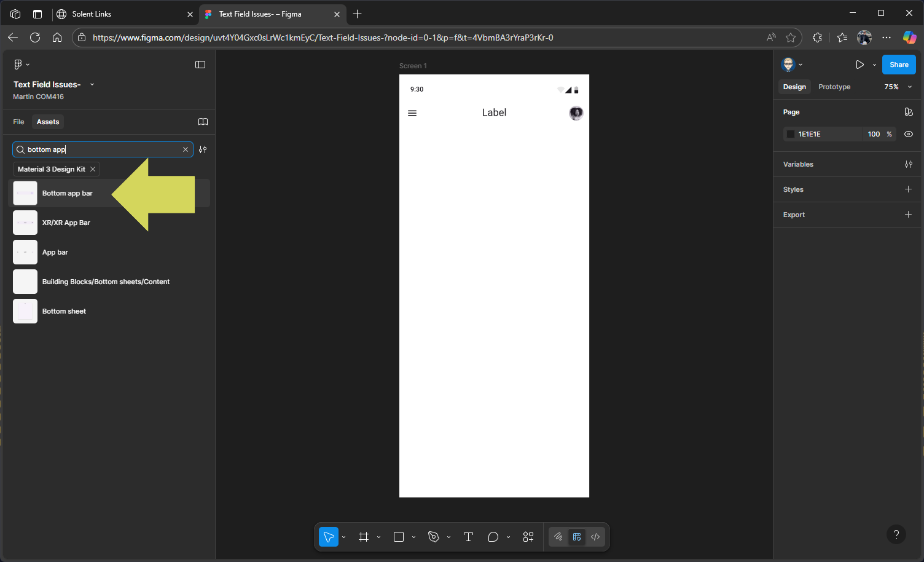
Task: Select the Text tool
Action: 468,537
